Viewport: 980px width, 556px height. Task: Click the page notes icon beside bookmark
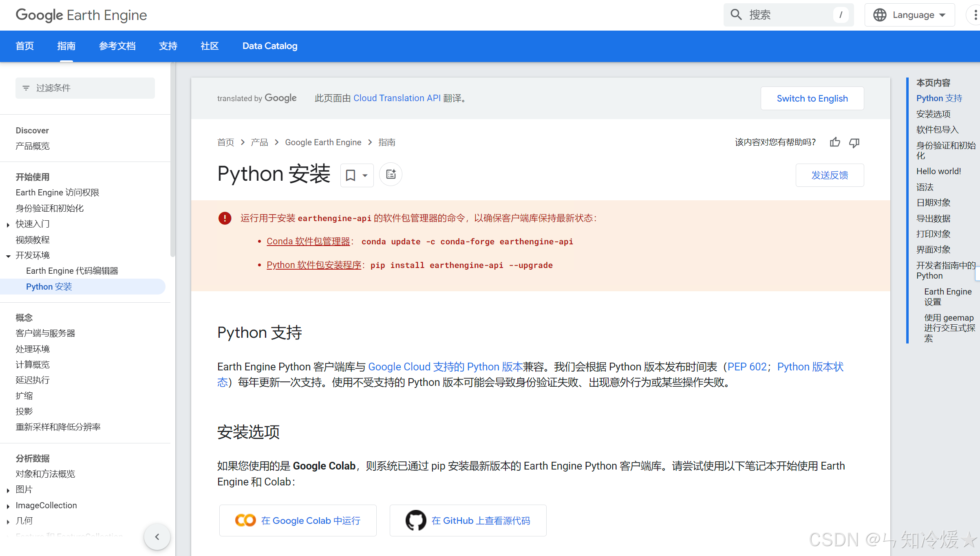[391, 175]
